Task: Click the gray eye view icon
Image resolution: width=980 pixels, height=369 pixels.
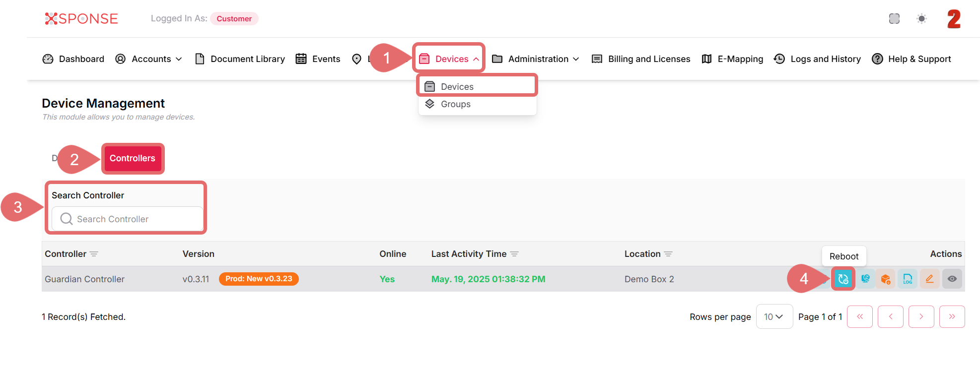Action: (952, 279)
